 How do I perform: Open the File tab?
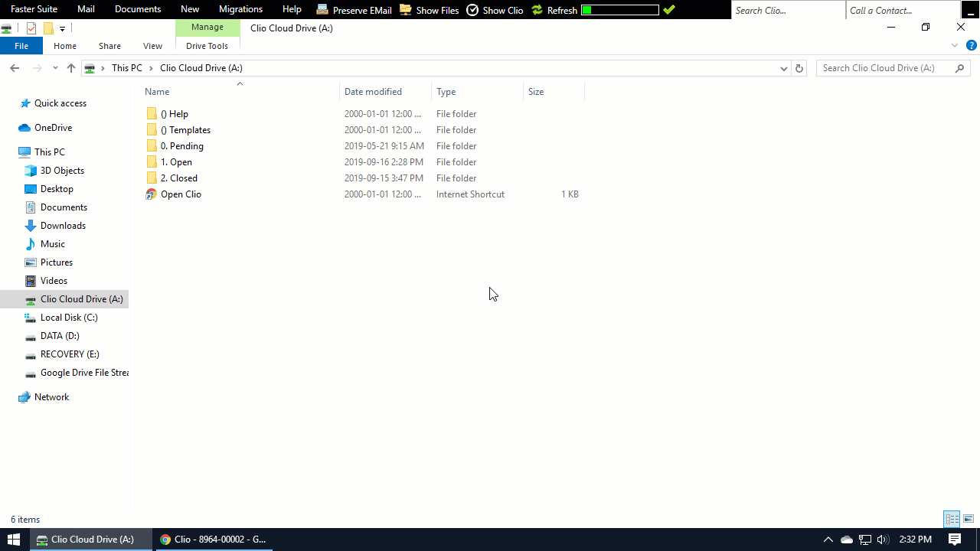coord(21,46)
